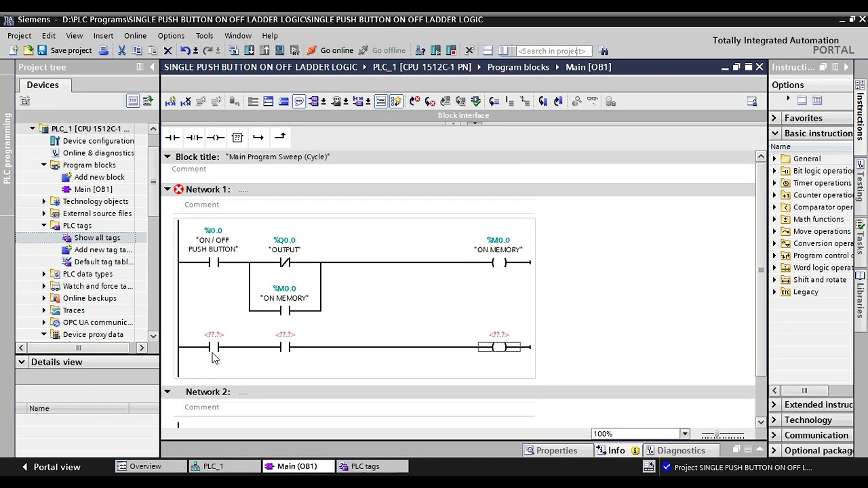The image size is (868, 488).
Task: Expand the Technology objects tree node
Action: pyautogui.click(x=44, y=201)
